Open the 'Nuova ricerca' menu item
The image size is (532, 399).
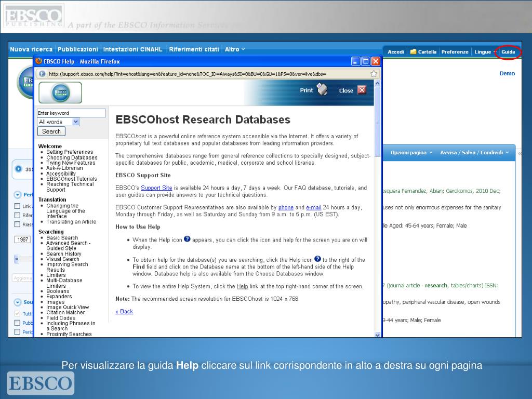[x=31, y=49]
